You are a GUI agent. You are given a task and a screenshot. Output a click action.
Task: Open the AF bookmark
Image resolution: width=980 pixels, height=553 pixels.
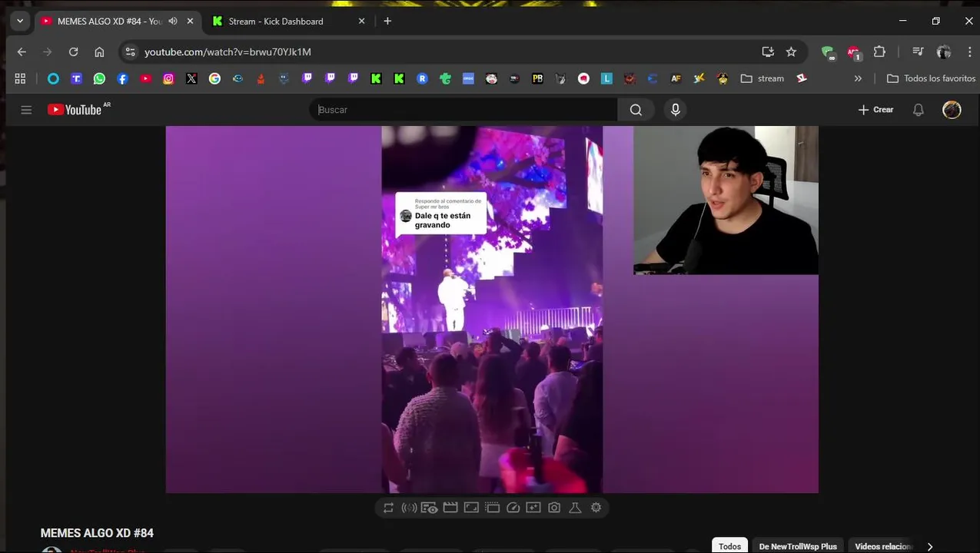tap(676, 78)
